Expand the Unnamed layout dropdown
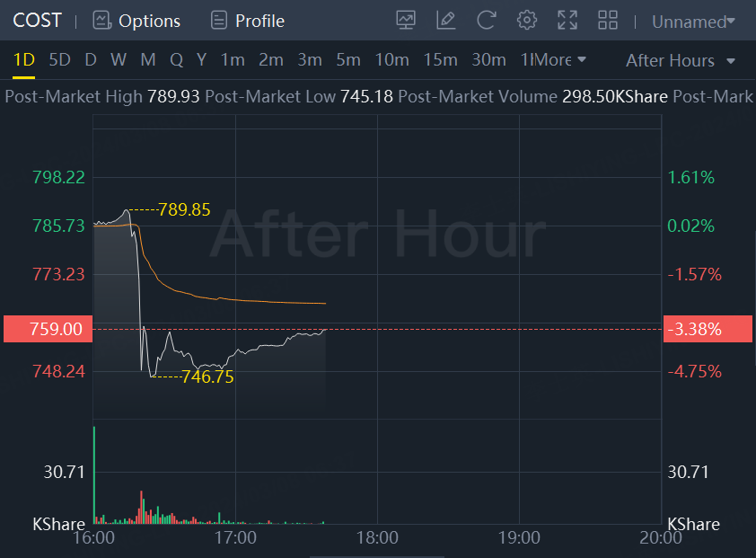This screenshot has height=558, width=756. [693, 22]
